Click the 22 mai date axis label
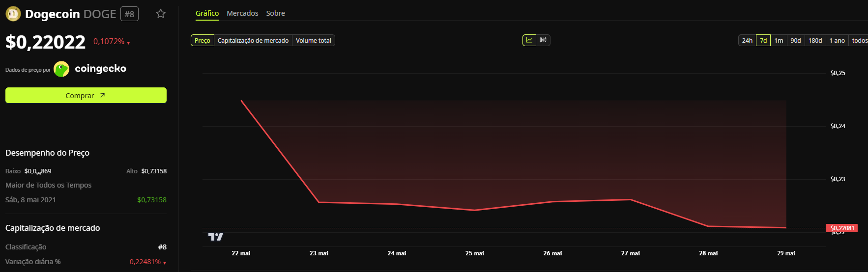868x272 pixels. coord(241,253)
